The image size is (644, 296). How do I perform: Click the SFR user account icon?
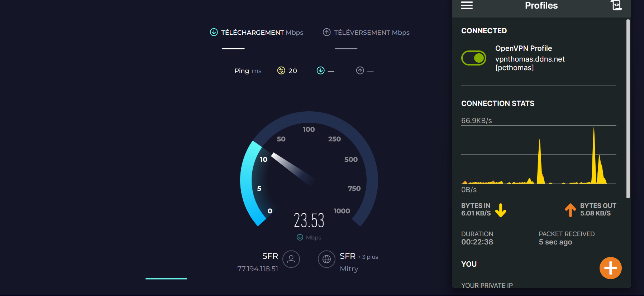(291, 259)
